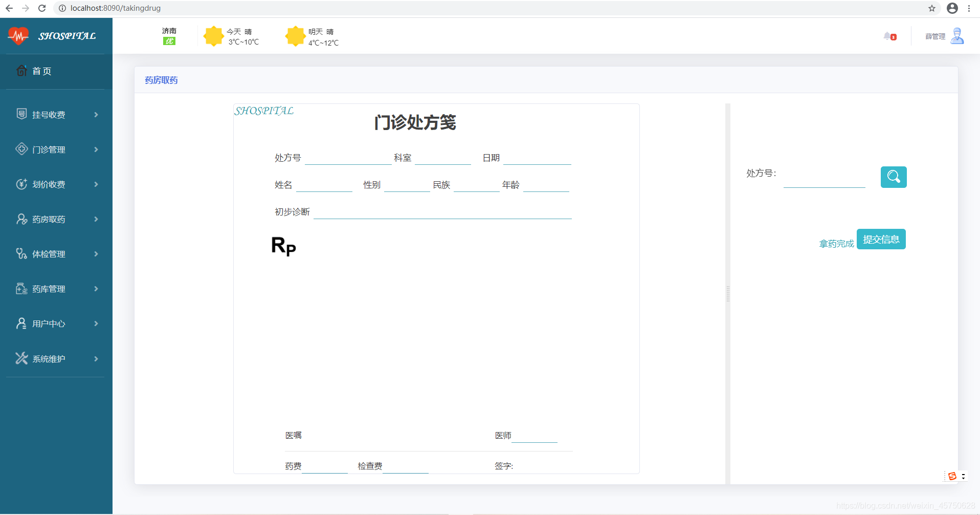Click the SHOSPITAL heartbeat logo icon

click(18, 36)
